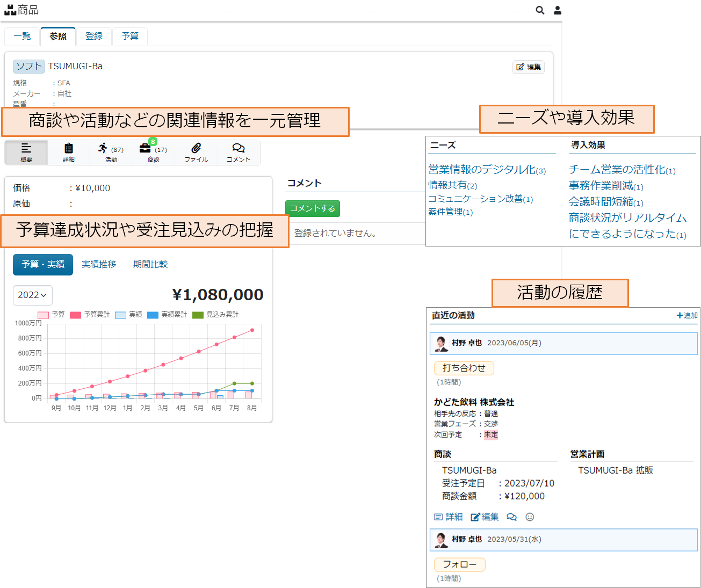This screenshot has height=588, width=701.
Task: Open 詳細 link below activity
Action: coord(449,517)
